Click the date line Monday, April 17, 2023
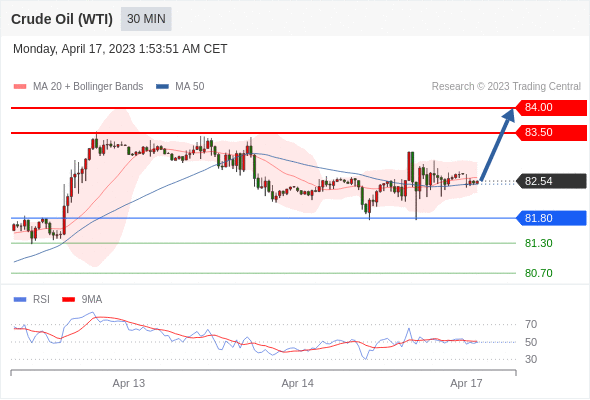 click(x=120, y=49)
